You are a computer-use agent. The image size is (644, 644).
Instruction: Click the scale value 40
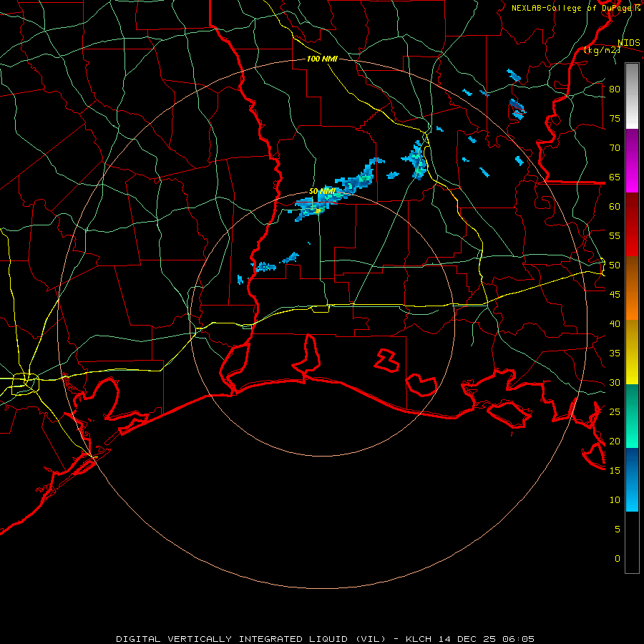click(x=615, y=323)
